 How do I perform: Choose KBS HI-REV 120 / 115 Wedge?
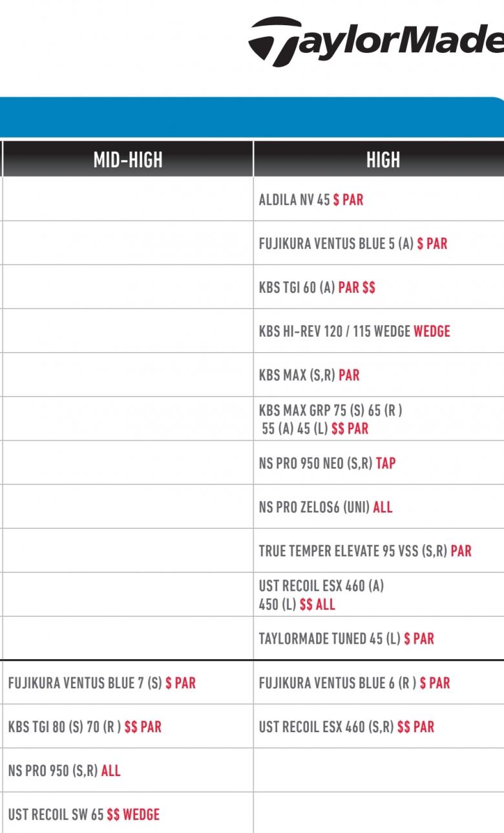pos(354,332)
